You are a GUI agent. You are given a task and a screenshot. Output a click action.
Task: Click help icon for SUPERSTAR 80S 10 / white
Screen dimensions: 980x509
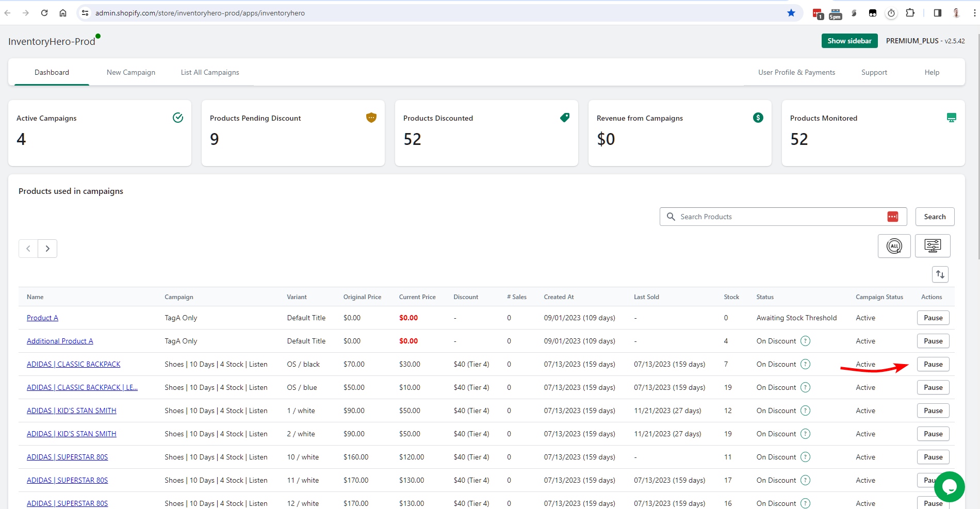(x=805, y=457)
